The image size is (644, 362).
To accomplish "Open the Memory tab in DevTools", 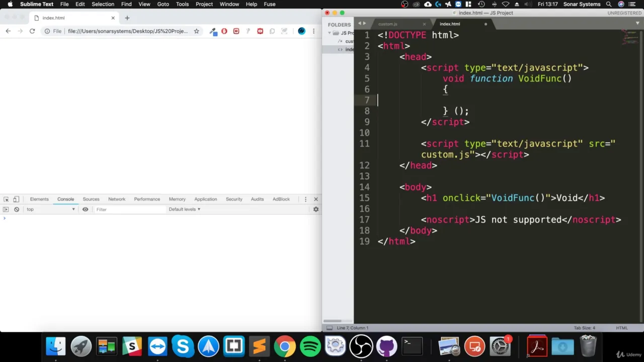I will click(177, 199).
